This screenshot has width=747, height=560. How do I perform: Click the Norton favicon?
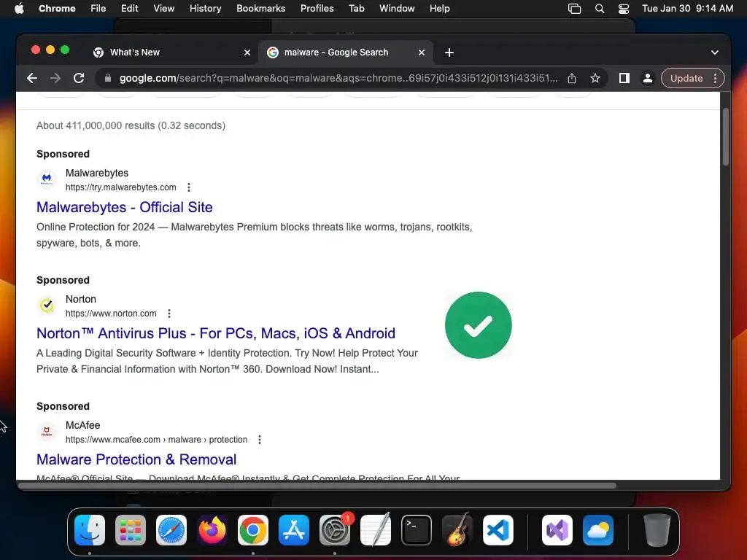pos(47,306)
